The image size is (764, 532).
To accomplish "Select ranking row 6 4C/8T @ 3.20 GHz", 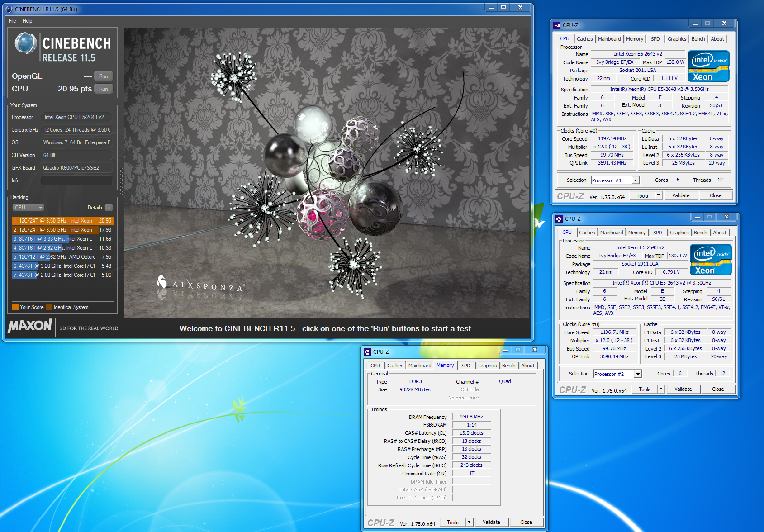I will pos(62,266).
